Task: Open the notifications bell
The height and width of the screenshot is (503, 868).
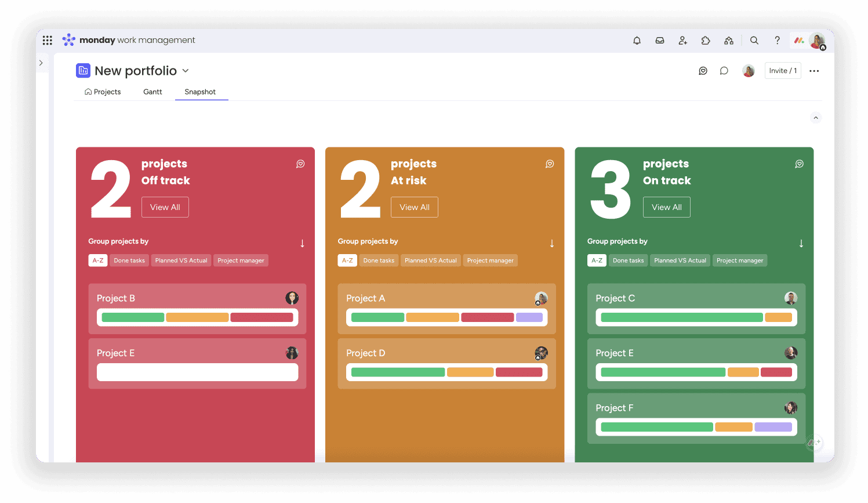Action: tap(637, 41)
